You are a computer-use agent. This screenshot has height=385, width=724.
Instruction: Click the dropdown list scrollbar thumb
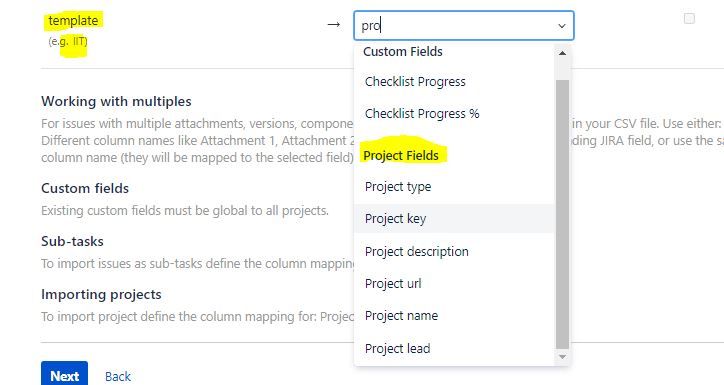[562, 214]
